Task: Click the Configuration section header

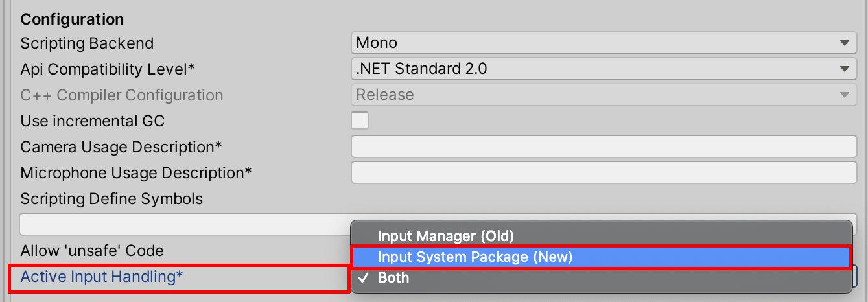Action: [x=72, y=19]
